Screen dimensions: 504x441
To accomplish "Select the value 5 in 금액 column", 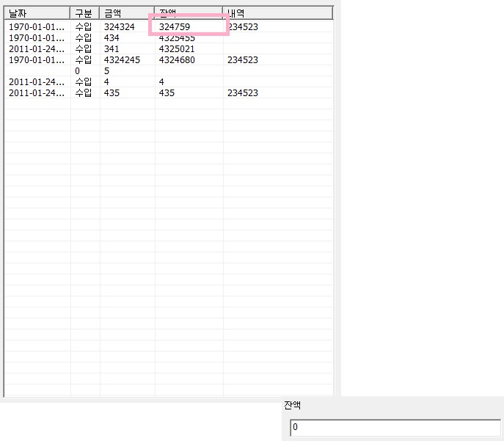I will point(107,71).
